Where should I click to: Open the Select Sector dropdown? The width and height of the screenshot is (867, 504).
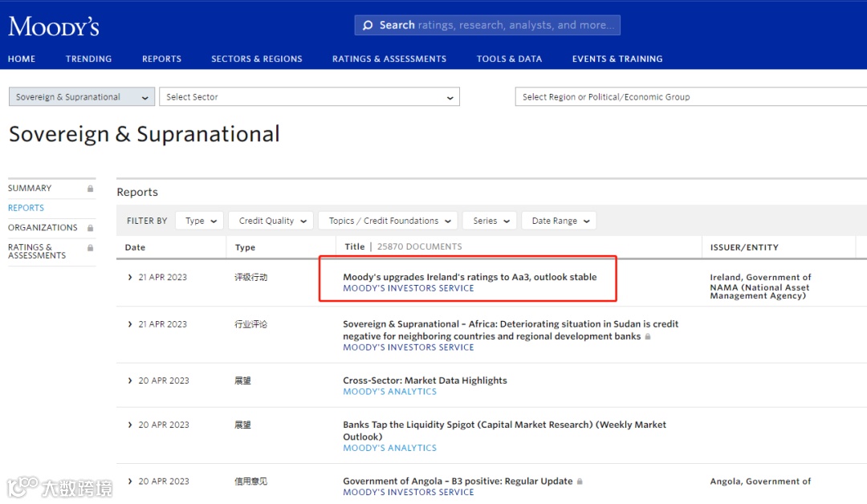point(309,97)
